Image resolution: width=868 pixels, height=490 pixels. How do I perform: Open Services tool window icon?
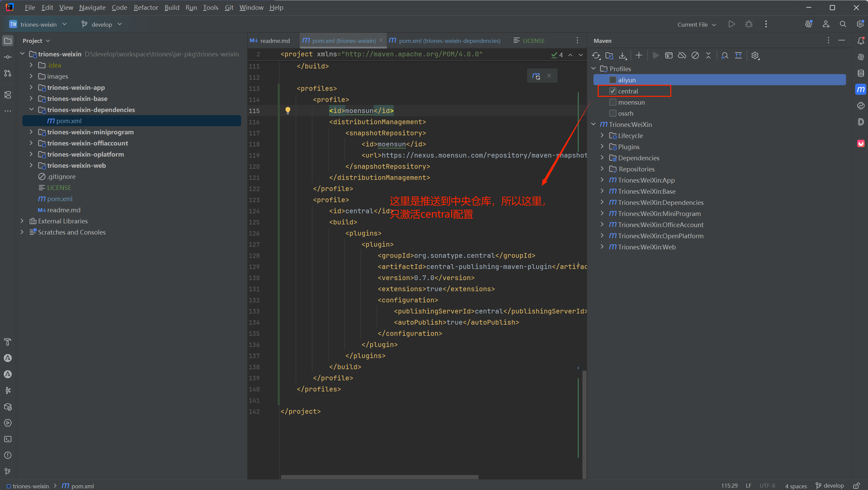click(8, 423)
